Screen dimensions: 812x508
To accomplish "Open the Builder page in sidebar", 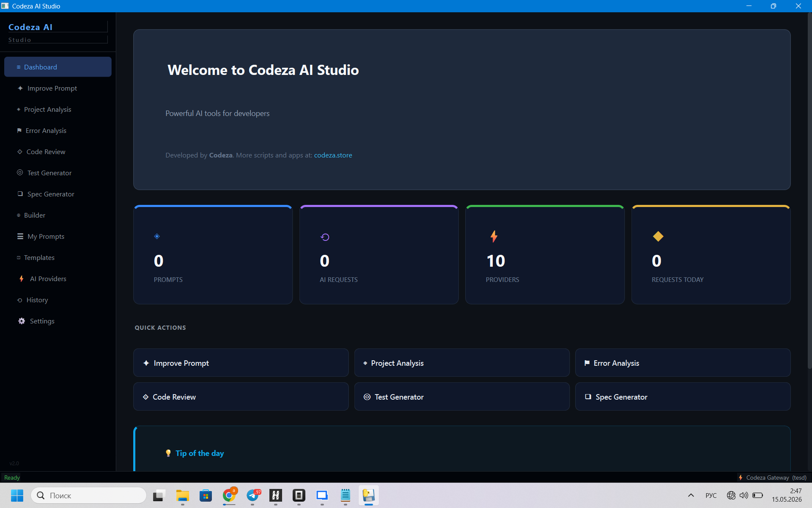I will pos(58,215).
